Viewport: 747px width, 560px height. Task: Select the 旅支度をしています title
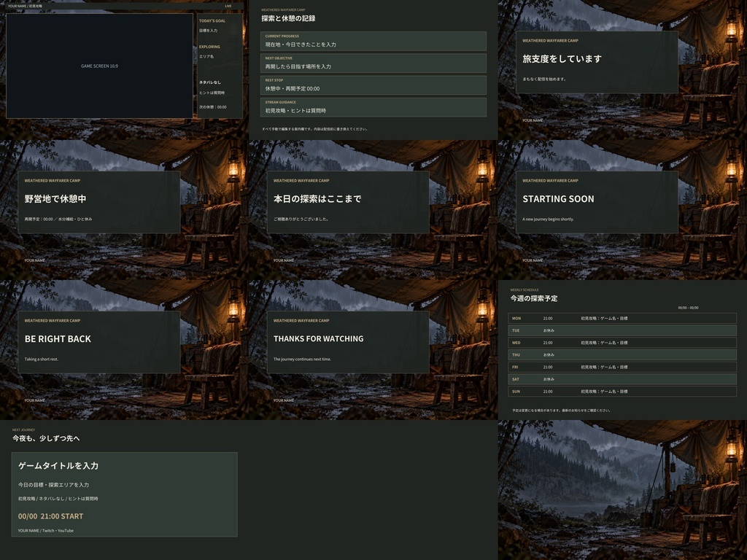point(562,59)
